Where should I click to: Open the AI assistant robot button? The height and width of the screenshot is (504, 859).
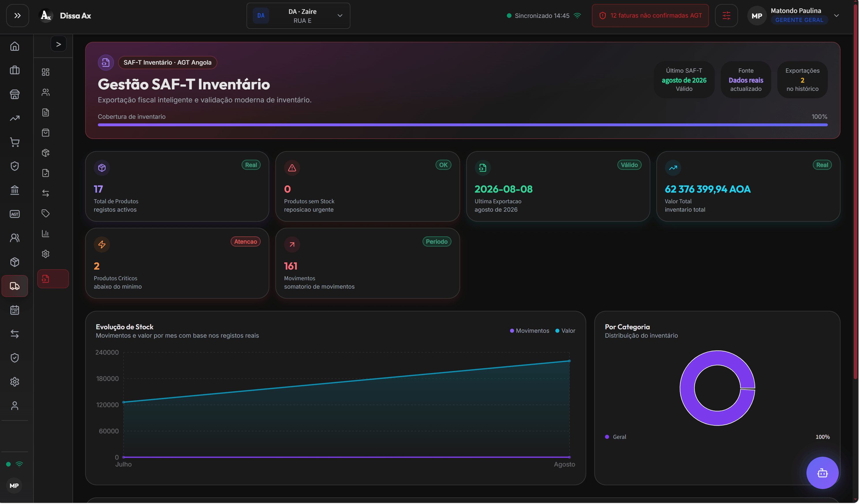[x=822, y=473]
